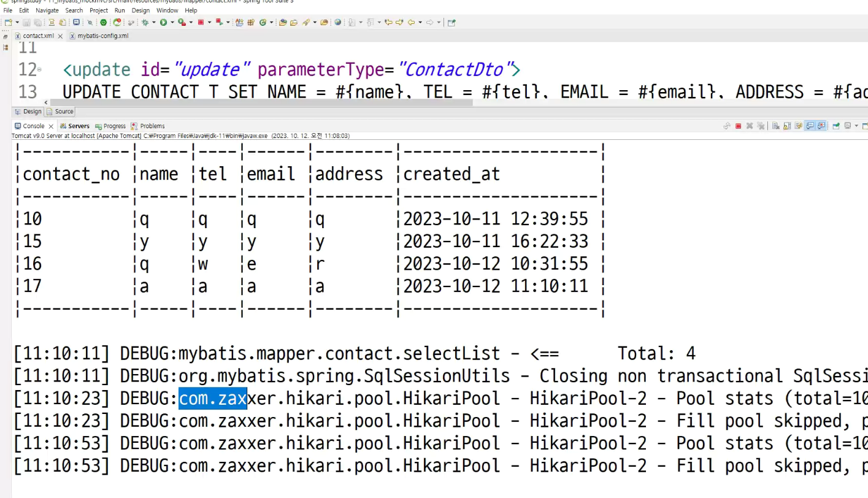The height and width of the screenshot is (498, 868).
Task: Select the Servers view tab
Action: 74,126
